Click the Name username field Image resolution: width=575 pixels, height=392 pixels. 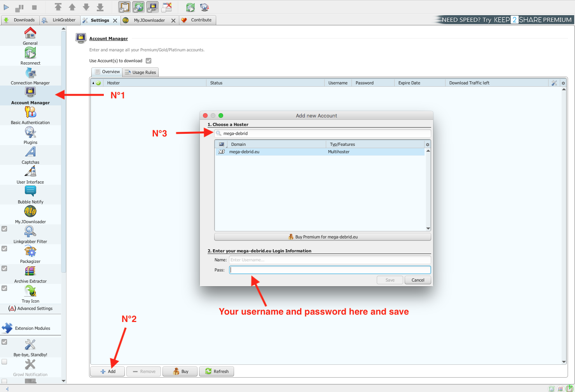330,260
